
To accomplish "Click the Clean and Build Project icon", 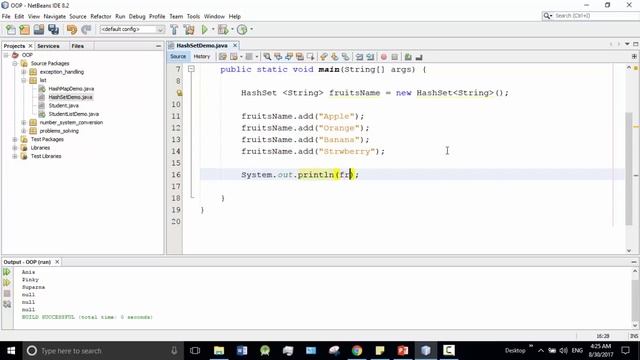I will pos(189,29).
